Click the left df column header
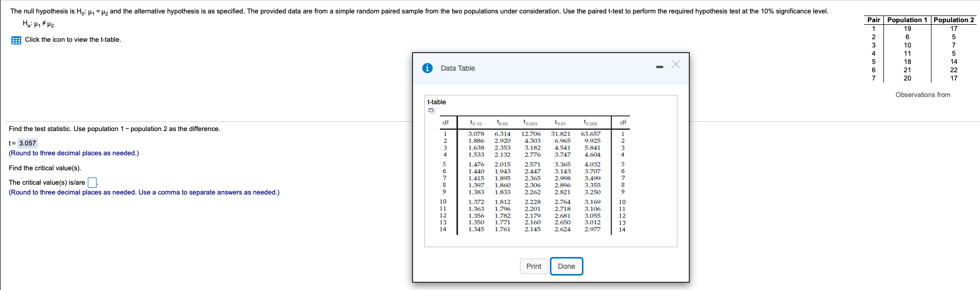 tap(445, 122)
